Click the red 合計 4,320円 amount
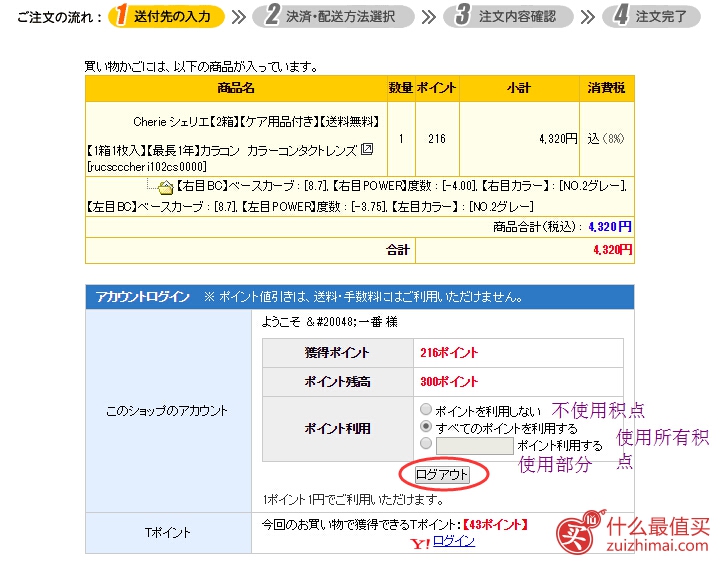Screen dimensions: 720x562 613,250
